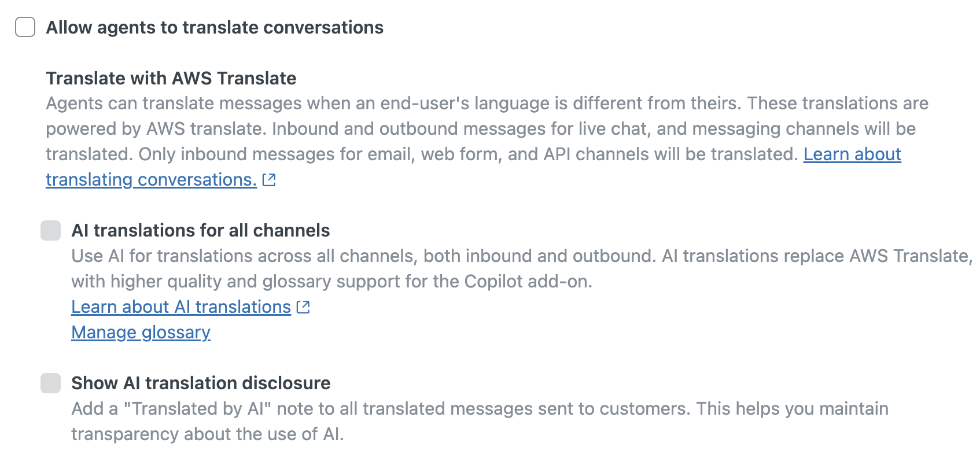Click the "Translated by AI" quoted text
Image resolution: width=980 pixels, height=465 pixels.
198,409
